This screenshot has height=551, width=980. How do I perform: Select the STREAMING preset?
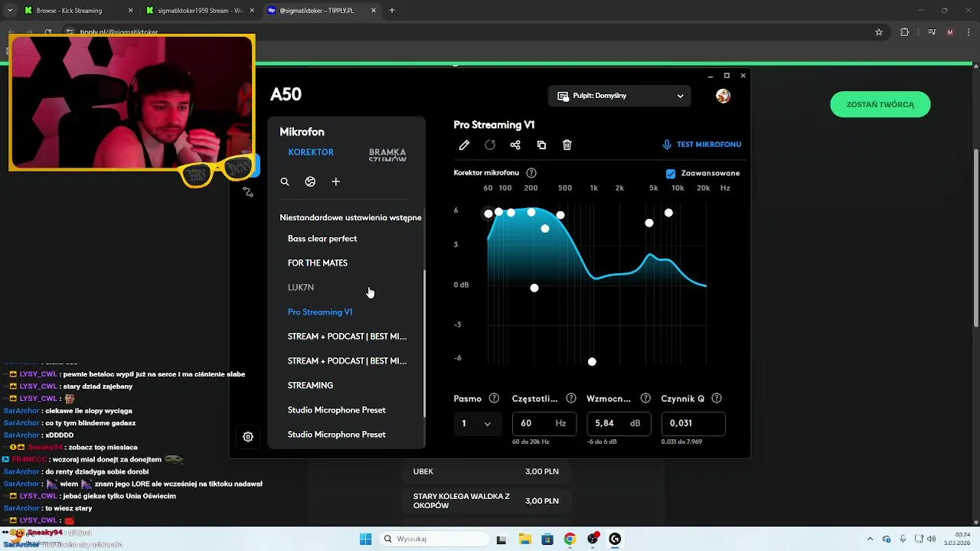click(310, 386)
